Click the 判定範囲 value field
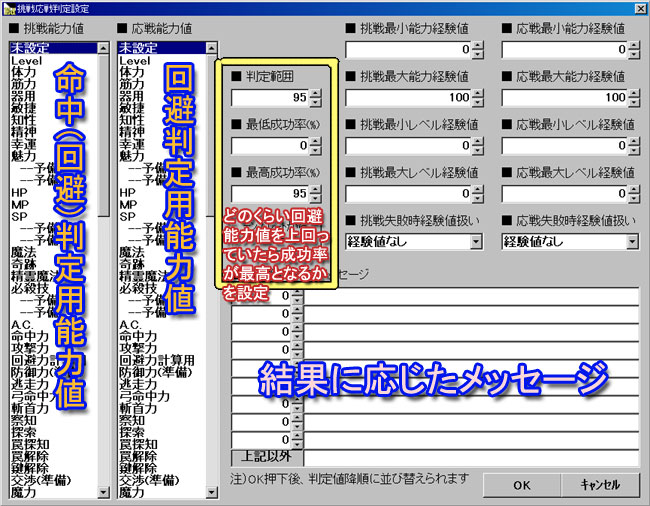 pos(270,98)
